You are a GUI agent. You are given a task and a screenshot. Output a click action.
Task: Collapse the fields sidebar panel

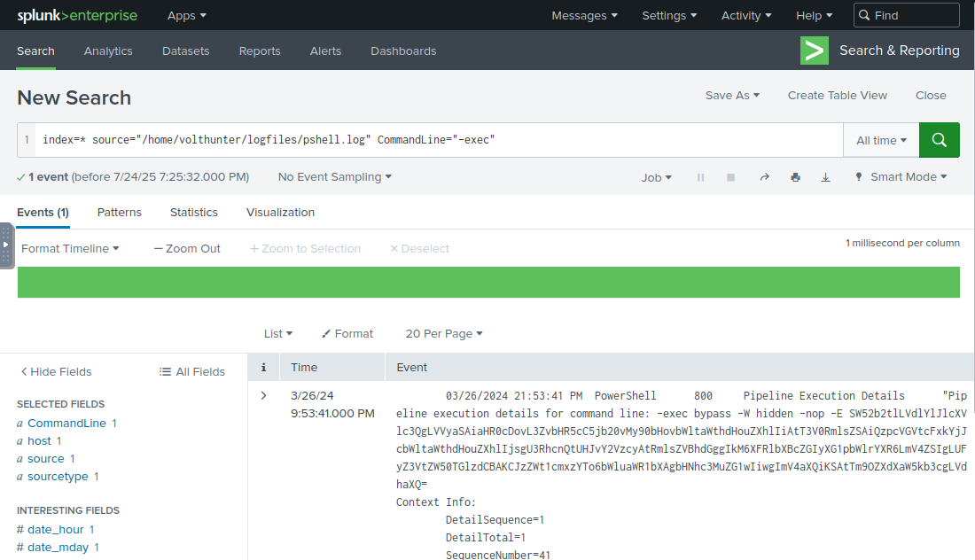tap(6, 247)
